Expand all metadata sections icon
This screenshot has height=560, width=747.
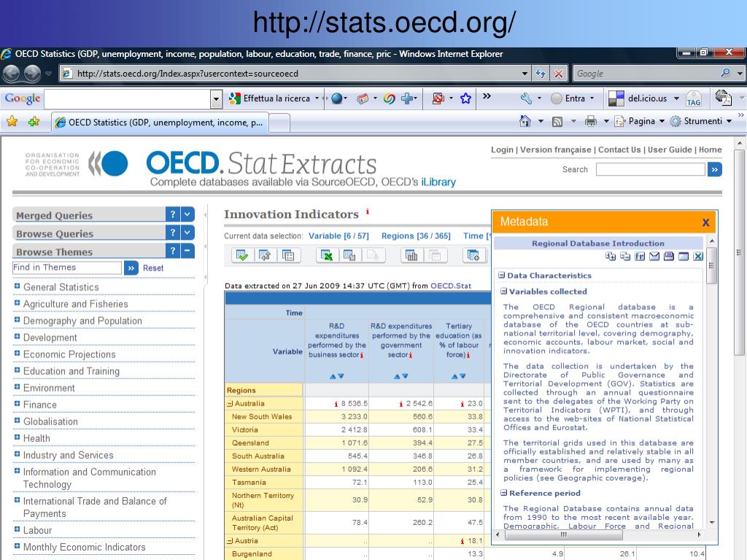611,257
